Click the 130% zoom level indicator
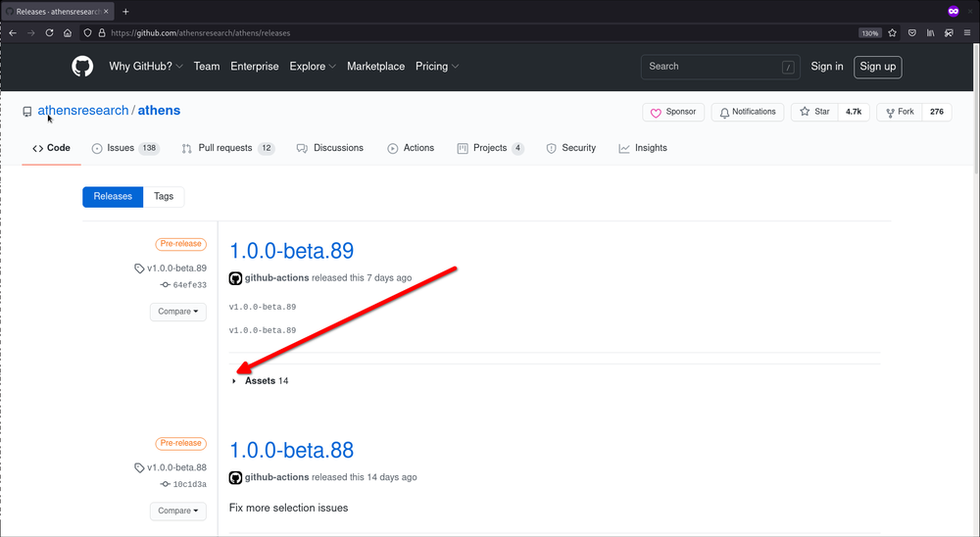The height and width of the screenshot is (537, 980). 869,33
